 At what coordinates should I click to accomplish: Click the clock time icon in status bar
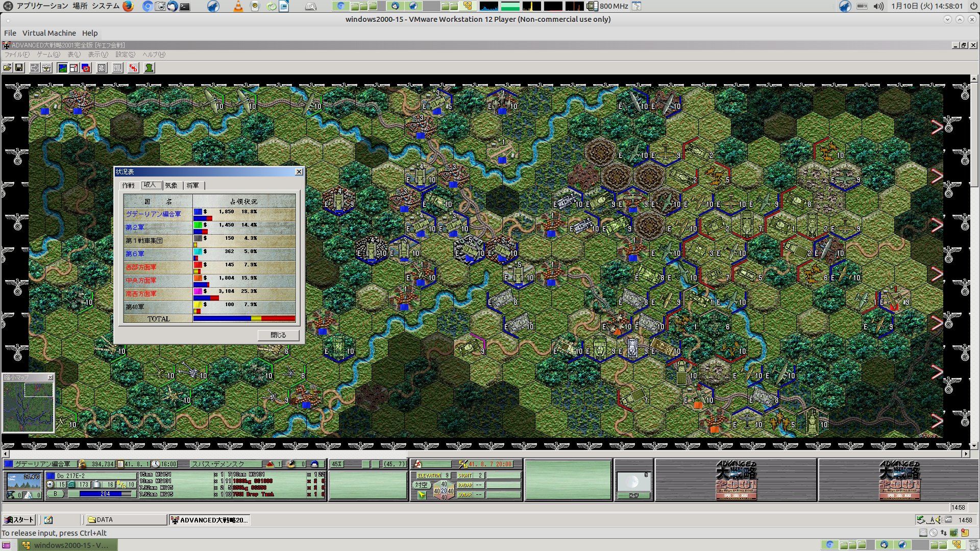(x=156, y=464)
